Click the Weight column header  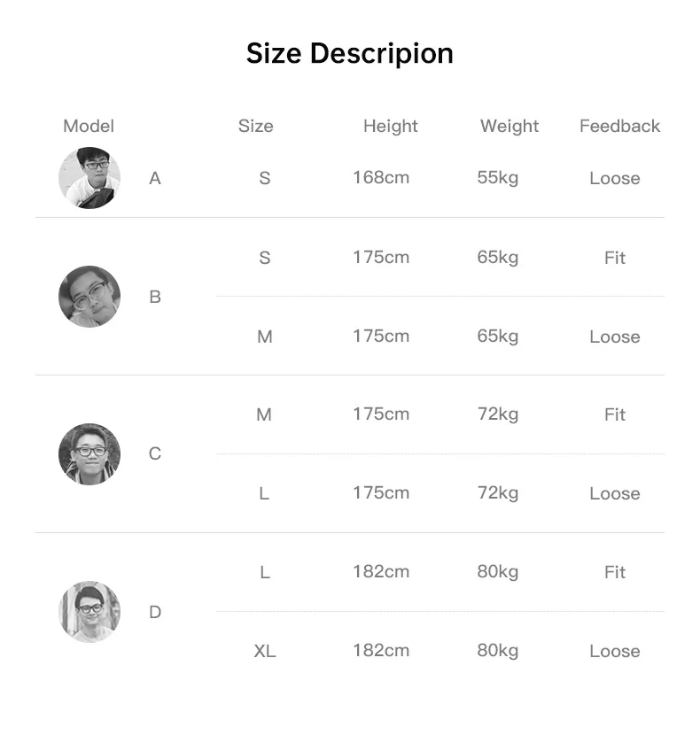(x=509, y=126)
